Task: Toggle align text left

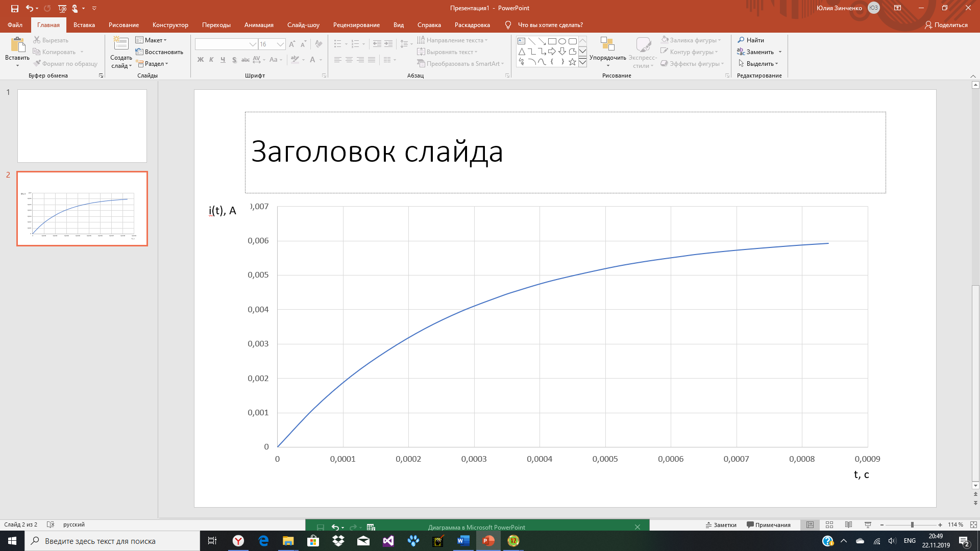Action: 337,60
